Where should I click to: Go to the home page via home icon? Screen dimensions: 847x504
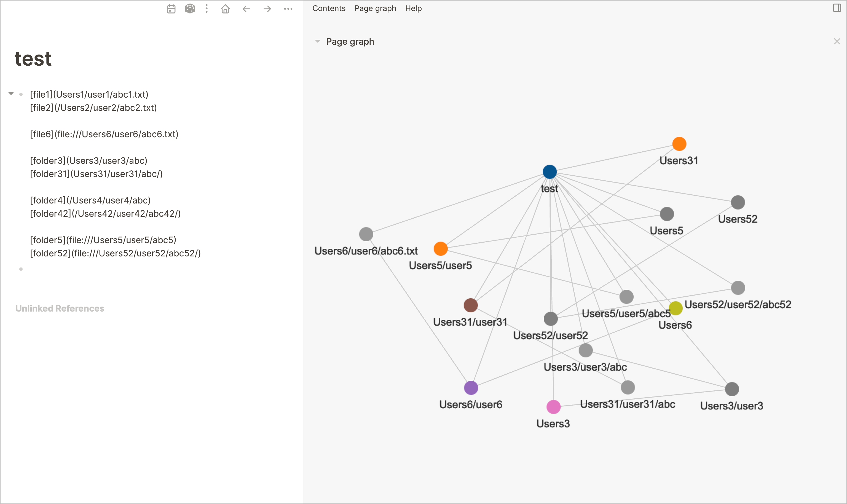coord(225,9)
